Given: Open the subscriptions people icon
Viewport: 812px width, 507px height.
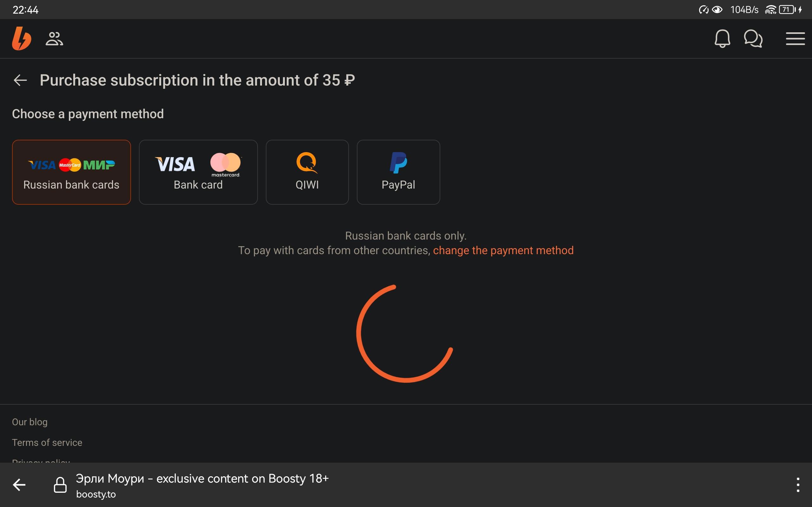Looking at the screenshot, I should [54, 39].
